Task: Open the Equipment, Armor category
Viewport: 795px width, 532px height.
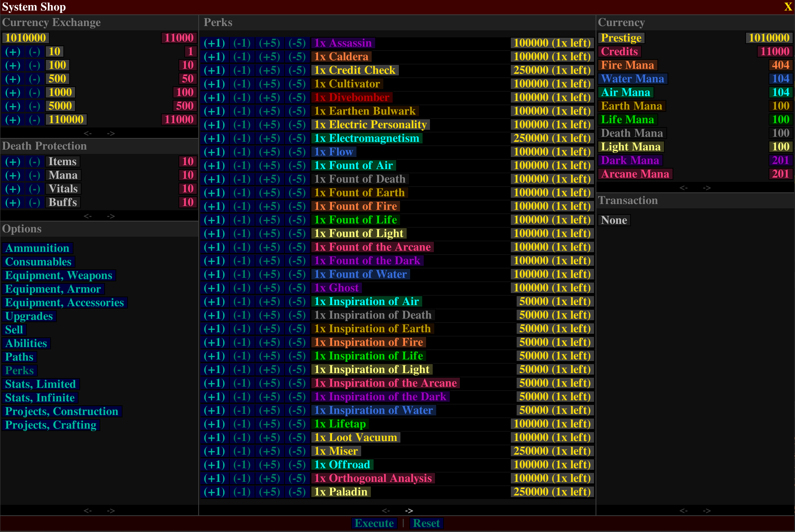Action: (x=53, y=289)
